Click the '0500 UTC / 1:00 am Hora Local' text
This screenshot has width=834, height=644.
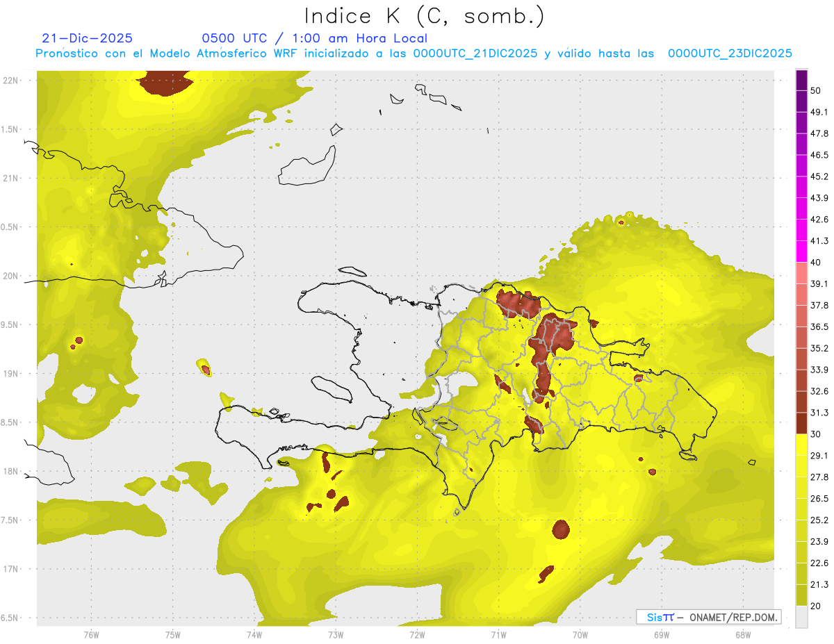tap(314, 38)
